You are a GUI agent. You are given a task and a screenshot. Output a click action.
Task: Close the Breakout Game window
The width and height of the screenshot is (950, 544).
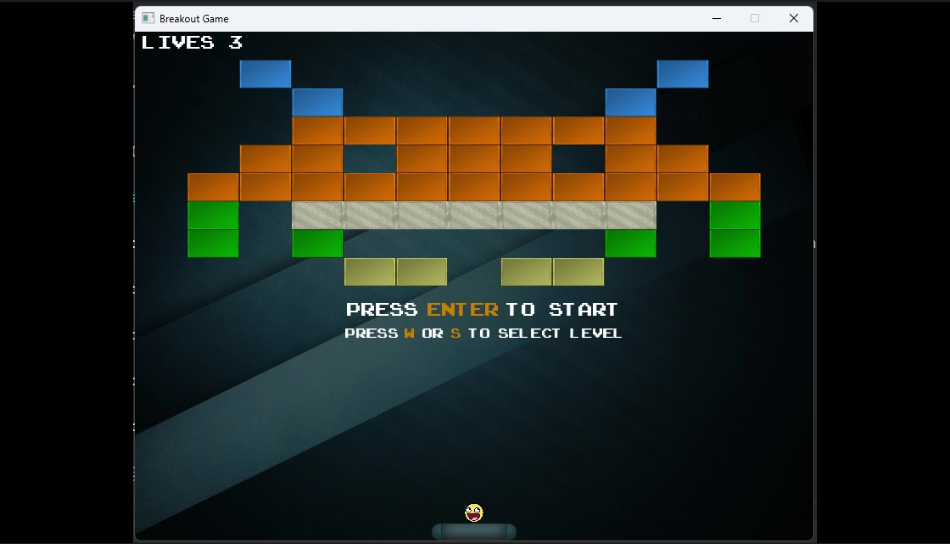point(794,18)
